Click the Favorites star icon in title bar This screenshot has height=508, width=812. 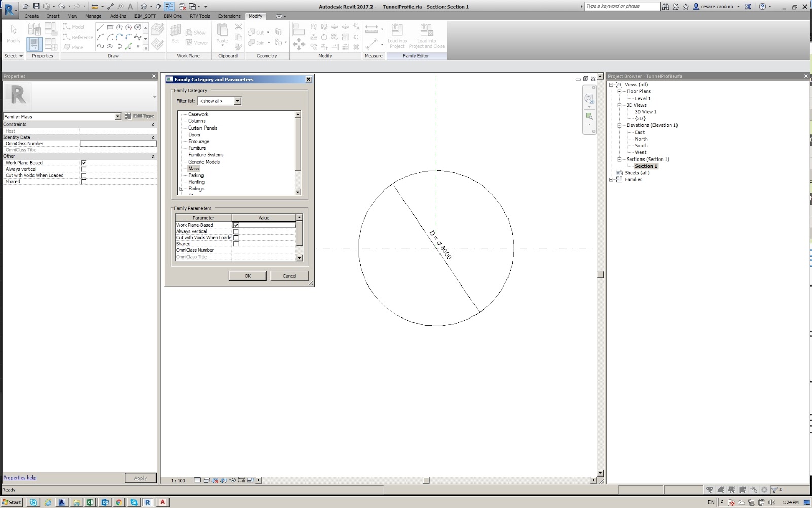(686, 7)
